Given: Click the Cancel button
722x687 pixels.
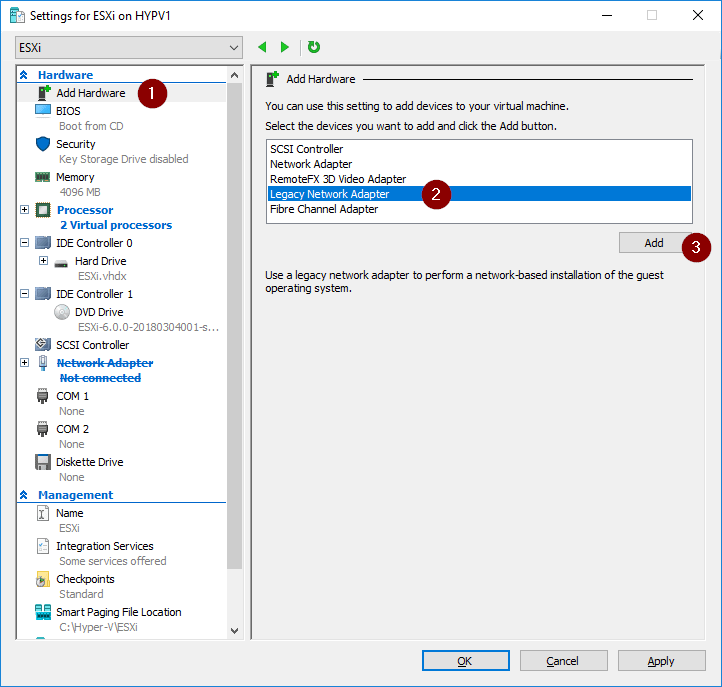Looking at the screenshot, I should (x=564, y=661).
